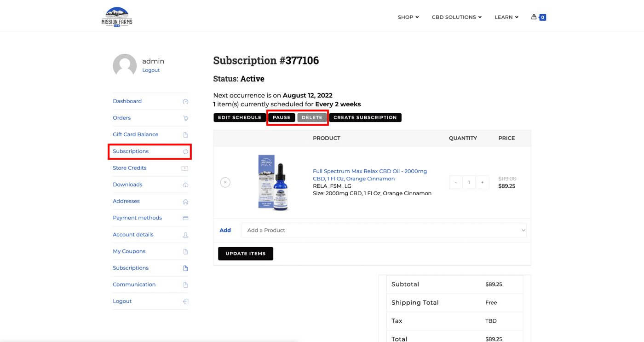Click the Orders cart icon in sidebar

coord(185,118)
